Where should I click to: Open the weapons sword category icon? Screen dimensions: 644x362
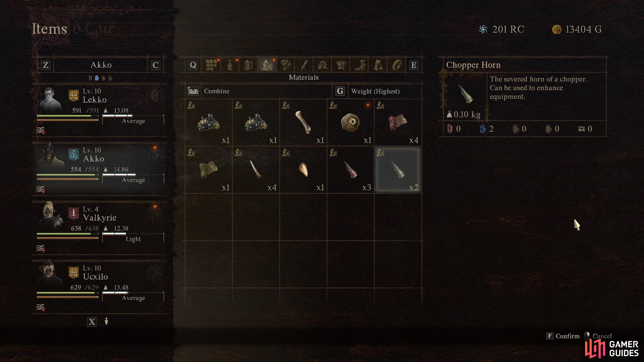pyautogui.click(x=304, y=65)
